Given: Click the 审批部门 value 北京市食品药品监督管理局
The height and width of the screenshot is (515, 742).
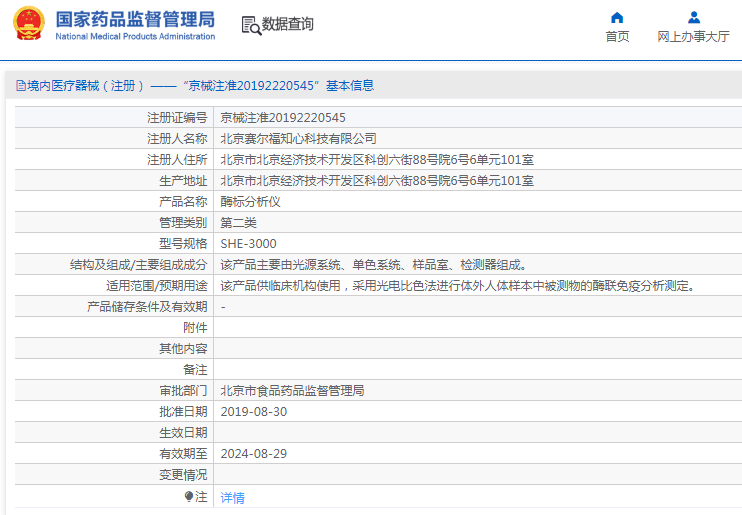Looking at the screenshot, I should tap(292, 391).
